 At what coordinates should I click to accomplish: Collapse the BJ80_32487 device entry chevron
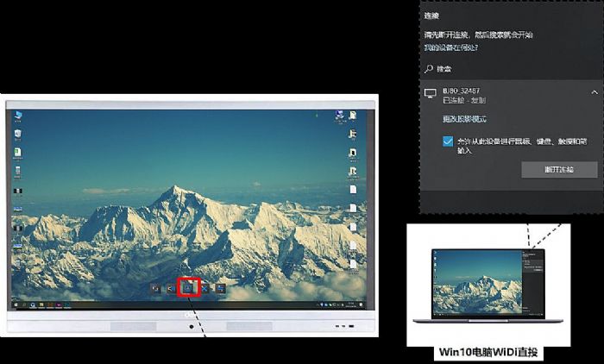[594, 91]
